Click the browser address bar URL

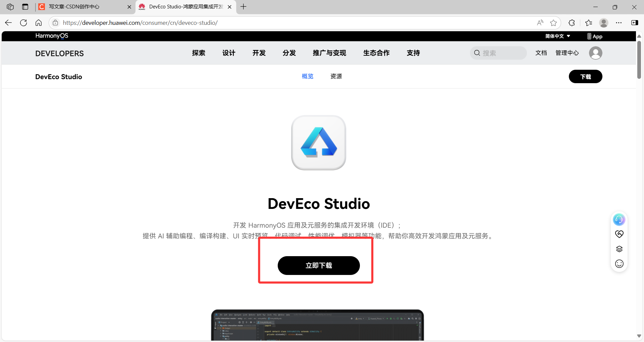pos(140,23)
